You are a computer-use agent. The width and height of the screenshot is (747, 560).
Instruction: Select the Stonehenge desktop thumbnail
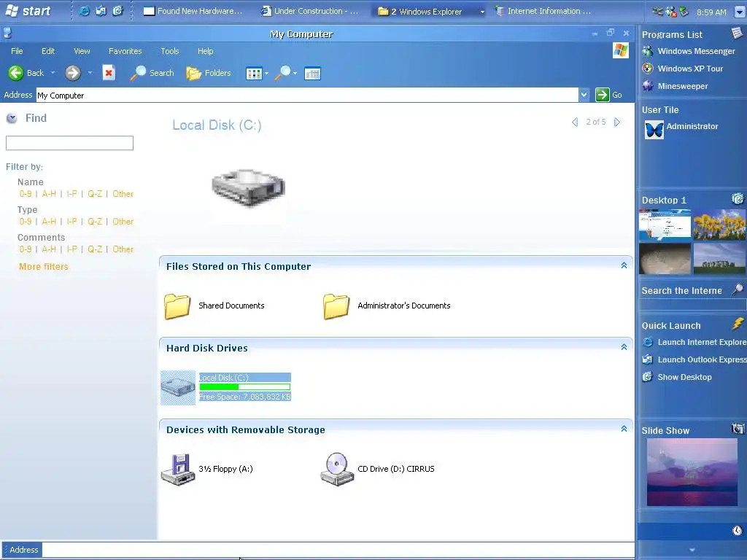click(720, 259)
